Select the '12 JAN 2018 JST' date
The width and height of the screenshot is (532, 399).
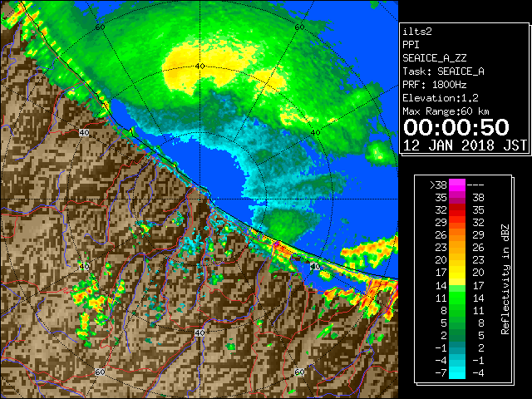coord(465,145)
